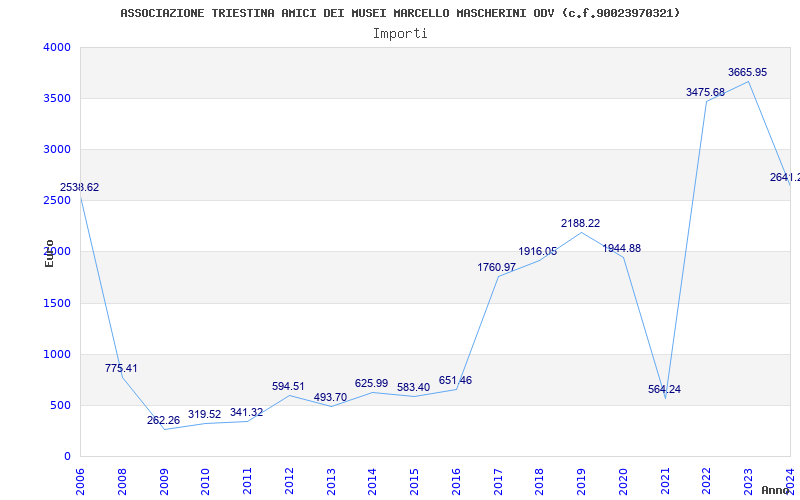
Task: Select the Euro y-axis label
Action: coord(49,252)
